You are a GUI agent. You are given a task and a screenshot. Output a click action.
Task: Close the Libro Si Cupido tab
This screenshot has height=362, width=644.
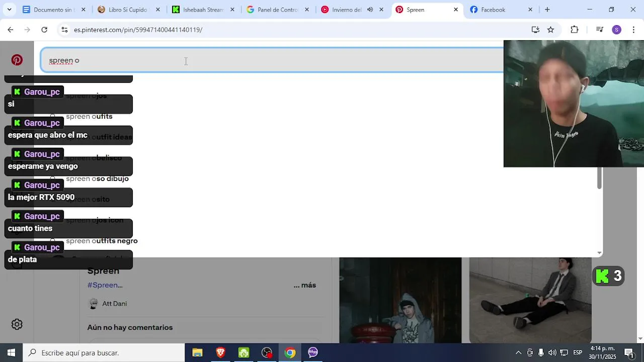click(158, 10)
